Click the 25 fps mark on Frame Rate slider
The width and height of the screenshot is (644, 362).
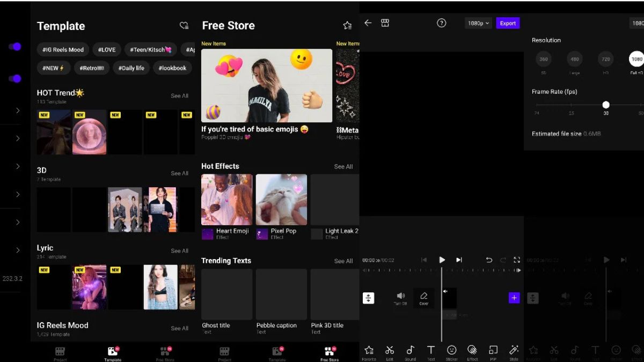pos(572,105)
